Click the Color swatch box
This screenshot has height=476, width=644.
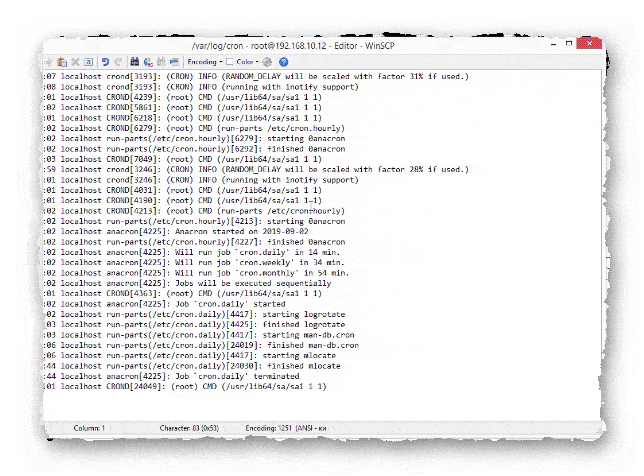pyautogui.click(x=230, y=61)
